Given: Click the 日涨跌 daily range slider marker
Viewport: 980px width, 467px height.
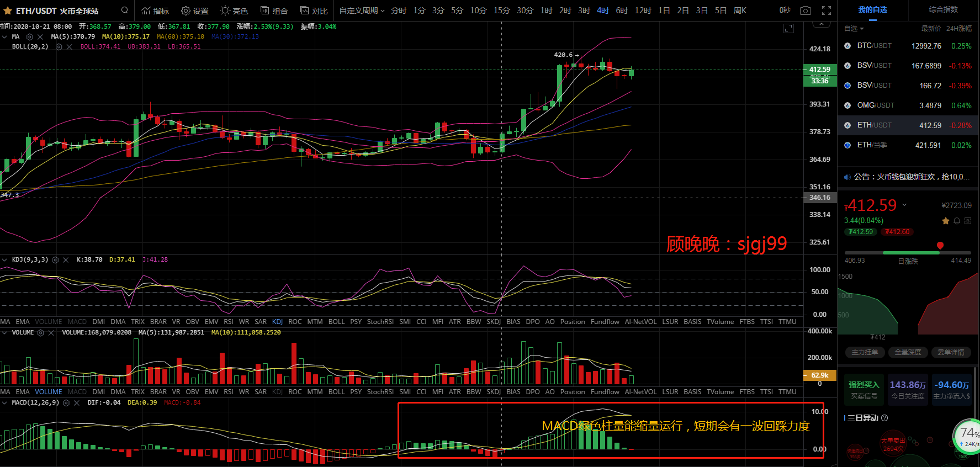Looking at the screenshot, I should [x=940, y=246].
